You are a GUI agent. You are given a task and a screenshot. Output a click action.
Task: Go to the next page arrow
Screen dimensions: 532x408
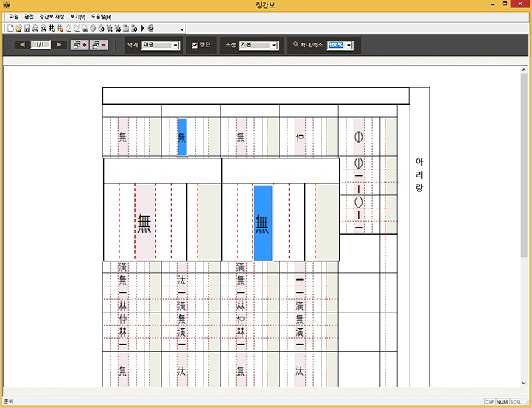[x=59, y=44]
